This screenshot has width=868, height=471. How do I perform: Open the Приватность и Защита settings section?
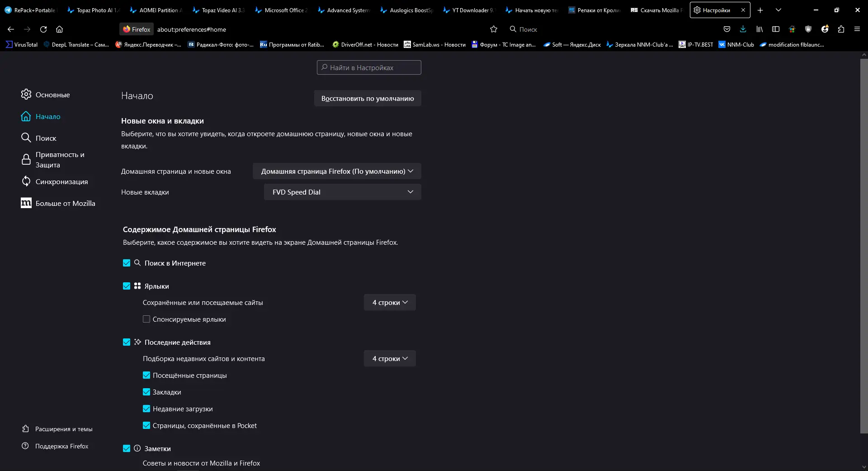click(x=60, y=160)
